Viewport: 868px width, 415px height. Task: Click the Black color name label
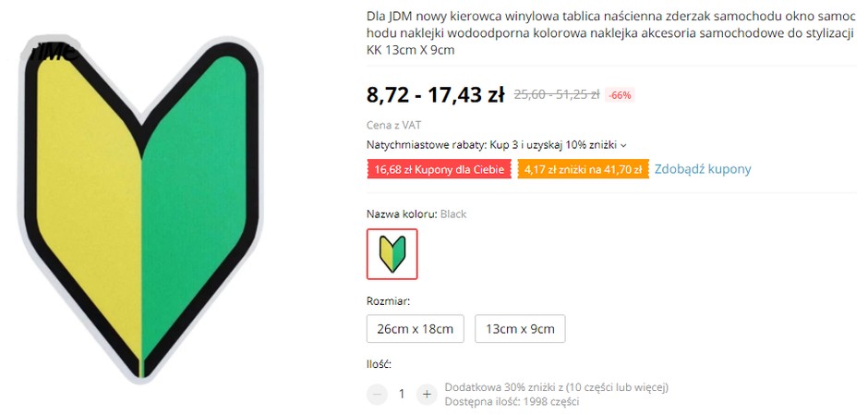point(453,214)
